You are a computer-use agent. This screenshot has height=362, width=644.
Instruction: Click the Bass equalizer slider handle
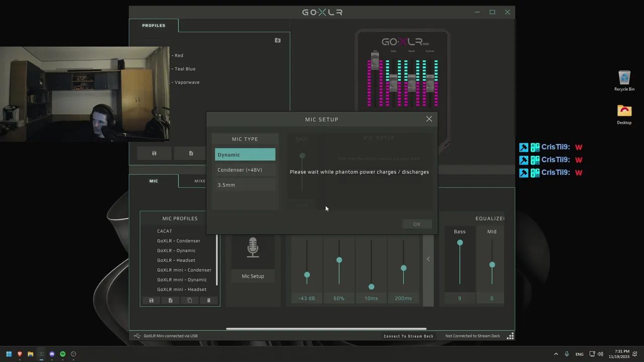[460, 243]
